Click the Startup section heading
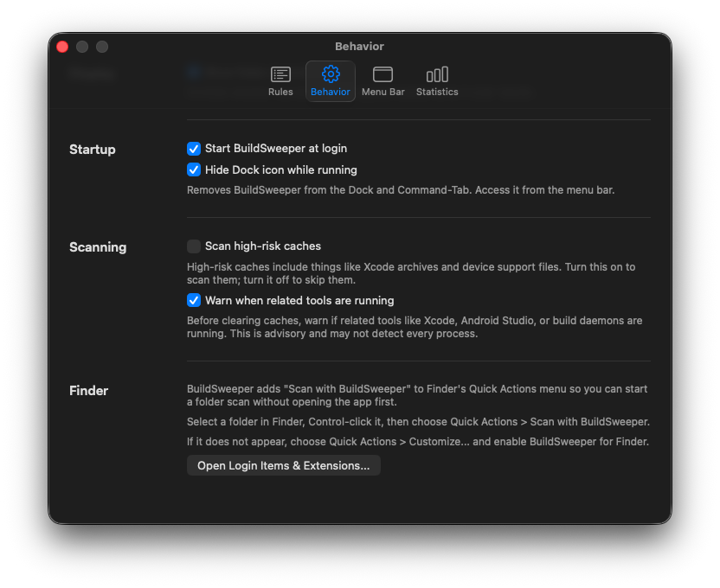Viewport: 720px width, 588px height. tap(93, 150)
